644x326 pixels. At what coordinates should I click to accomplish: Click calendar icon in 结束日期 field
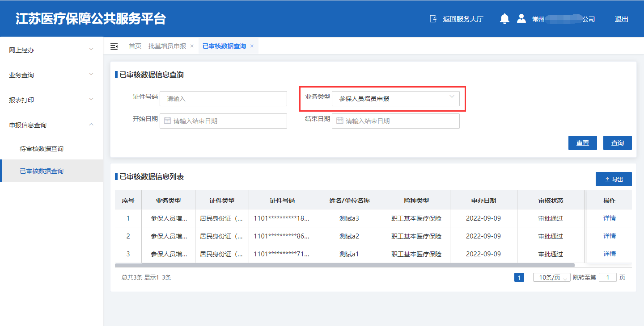[x=340, y=121]
